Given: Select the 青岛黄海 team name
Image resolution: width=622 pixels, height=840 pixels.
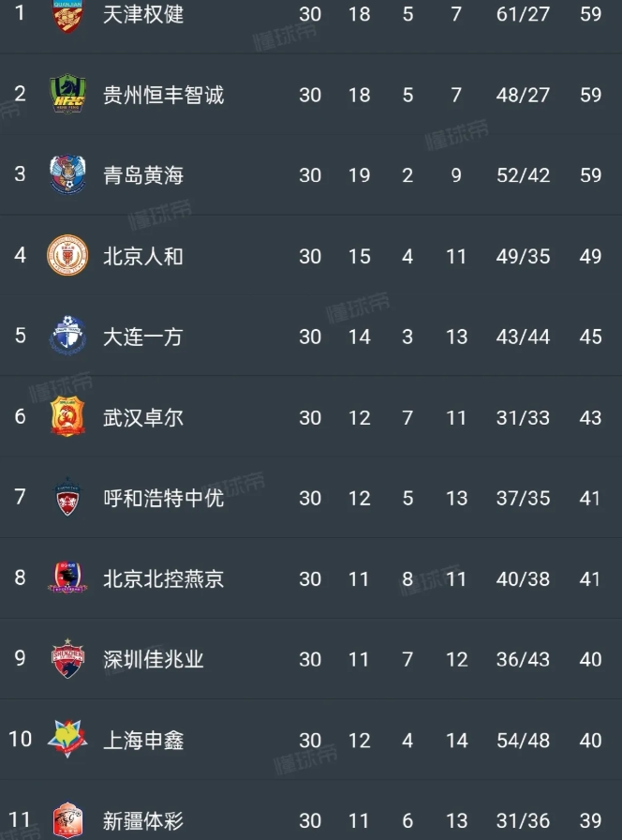Looking at the screenshot, I should click(x=143, y=175).
